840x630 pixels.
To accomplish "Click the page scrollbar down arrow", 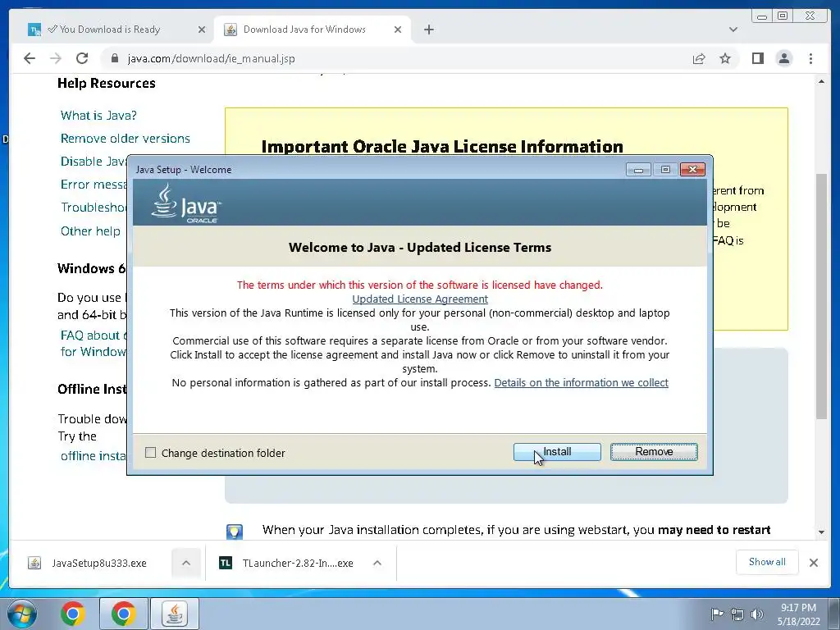I will point(821,532).
